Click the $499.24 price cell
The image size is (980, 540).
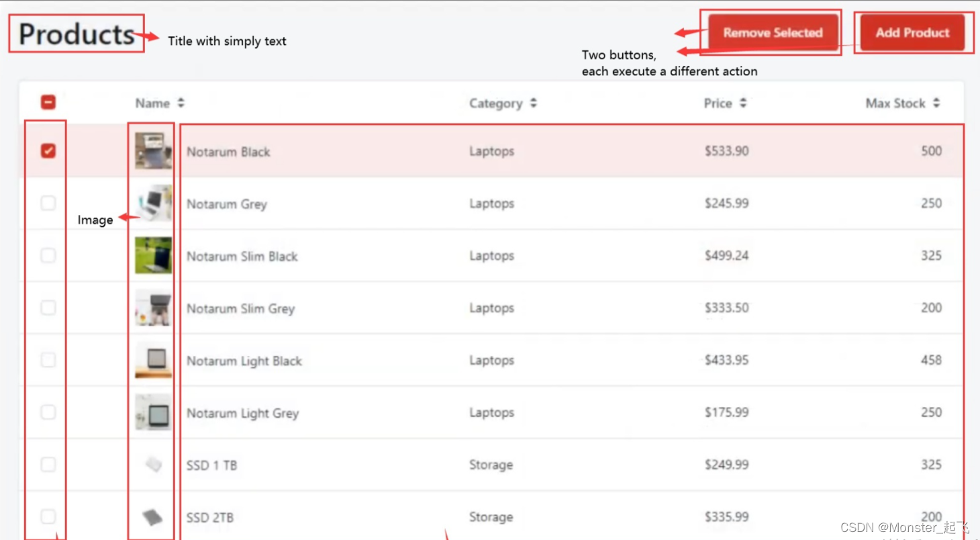[x=726, y=255]
